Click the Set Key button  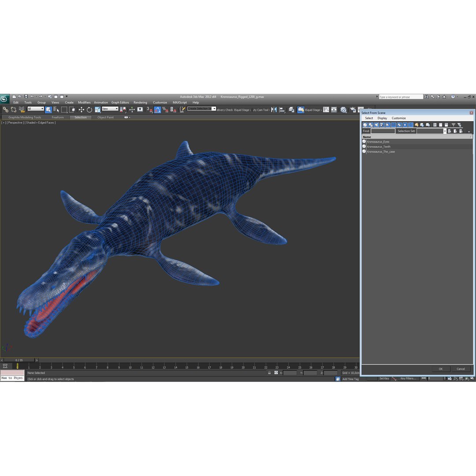384,378
